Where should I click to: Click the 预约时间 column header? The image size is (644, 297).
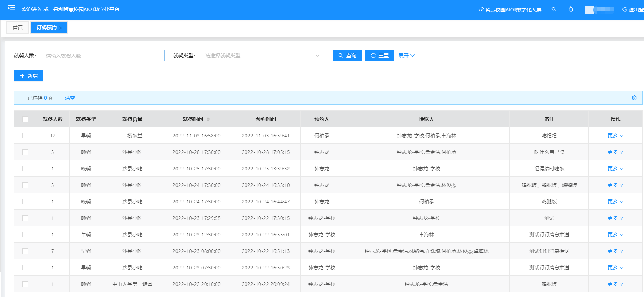click(266, 119)
